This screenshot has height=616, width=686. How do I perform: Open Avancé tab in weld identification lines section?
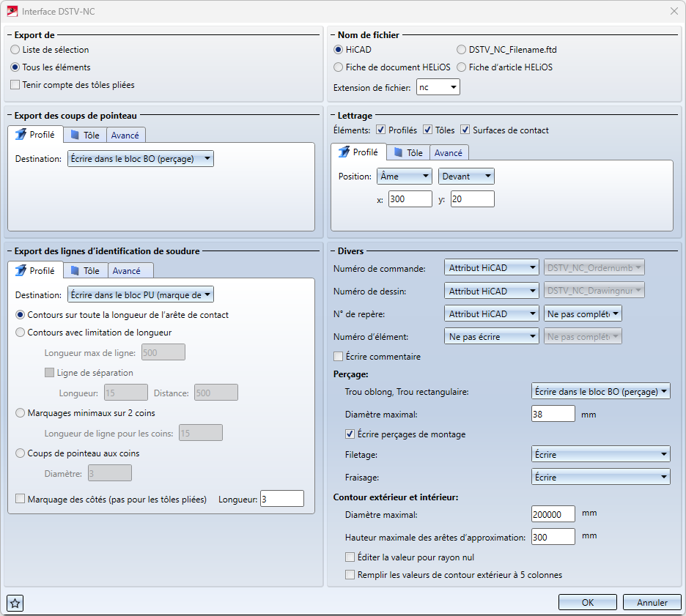point(126,271)
